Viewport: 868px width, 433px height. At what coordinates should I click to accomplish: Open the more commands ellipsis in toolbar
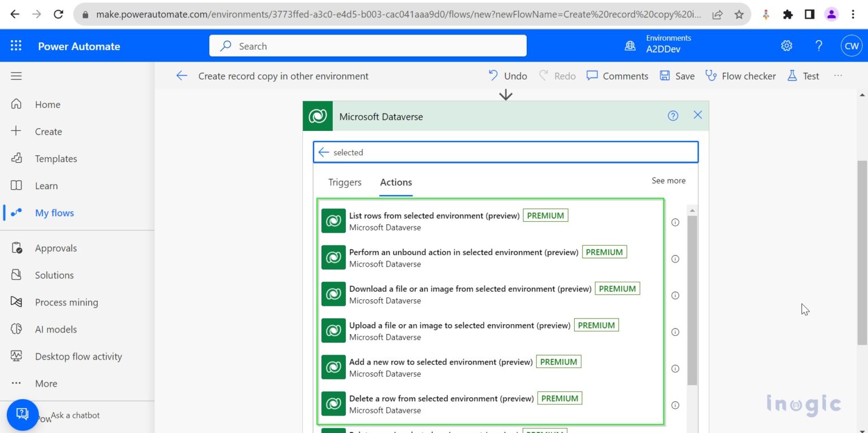point(838,76)
